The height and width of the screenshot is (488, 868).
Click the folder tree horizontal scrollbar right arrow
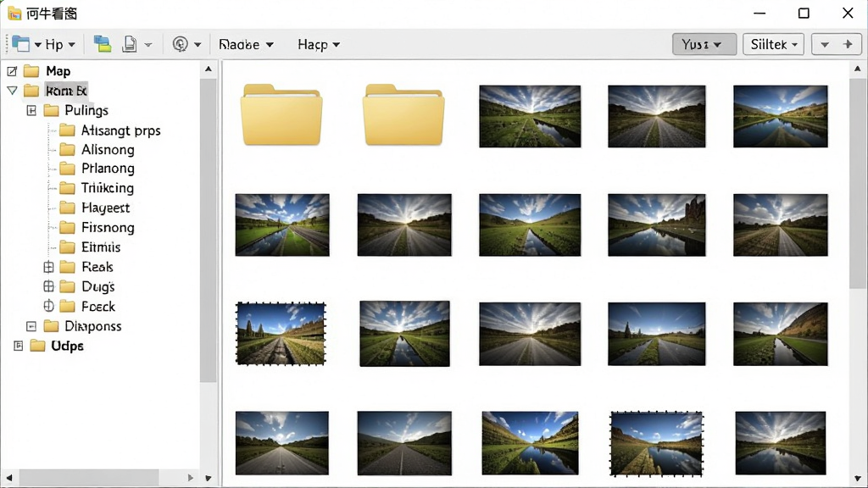click(x=191, y=478)
